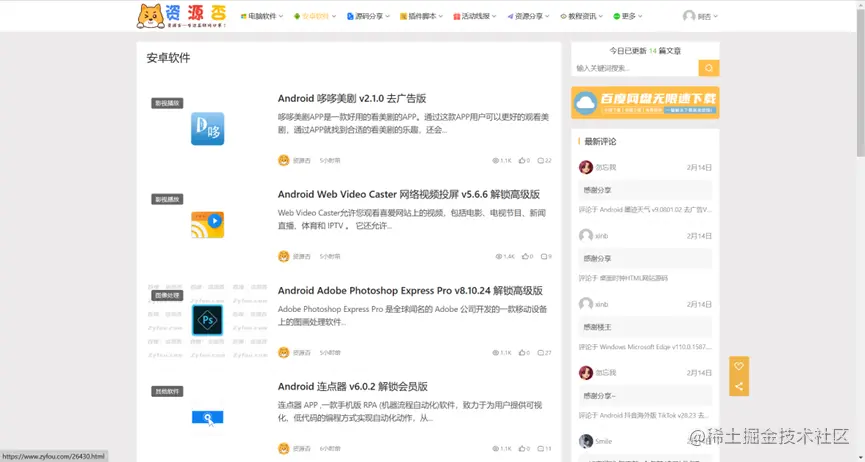The height and width of the screenshot is (462, 865).
Task: Click the share floating button
Action: coord(739,386)
